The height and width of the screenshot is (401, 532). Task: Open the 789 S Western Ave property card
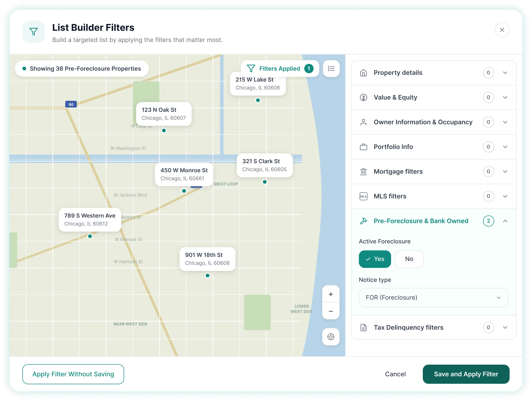(90, 220)
